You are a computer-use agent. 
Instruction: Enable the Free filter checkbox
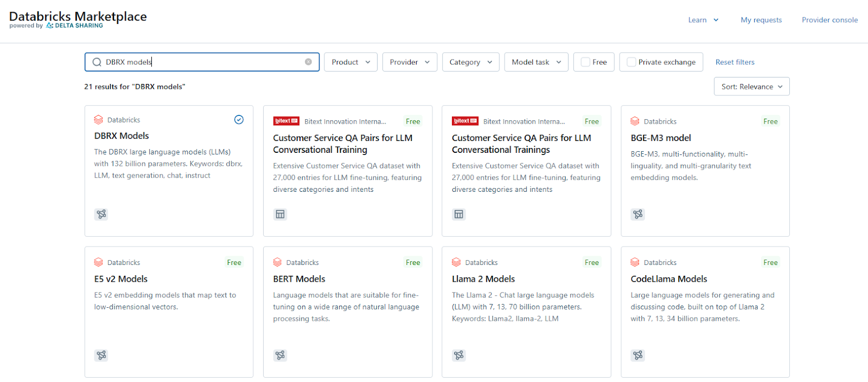(x=585, y=62)
